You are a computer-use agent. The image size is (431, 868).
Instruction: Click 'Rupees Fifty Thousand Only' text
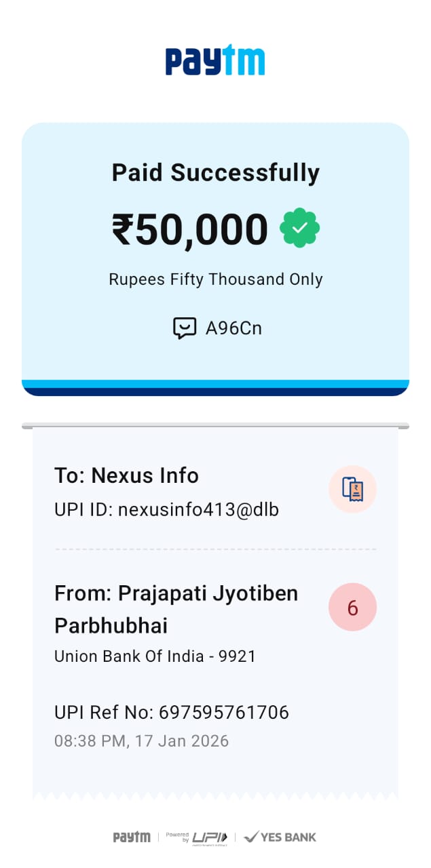click(x=215, y=279)
